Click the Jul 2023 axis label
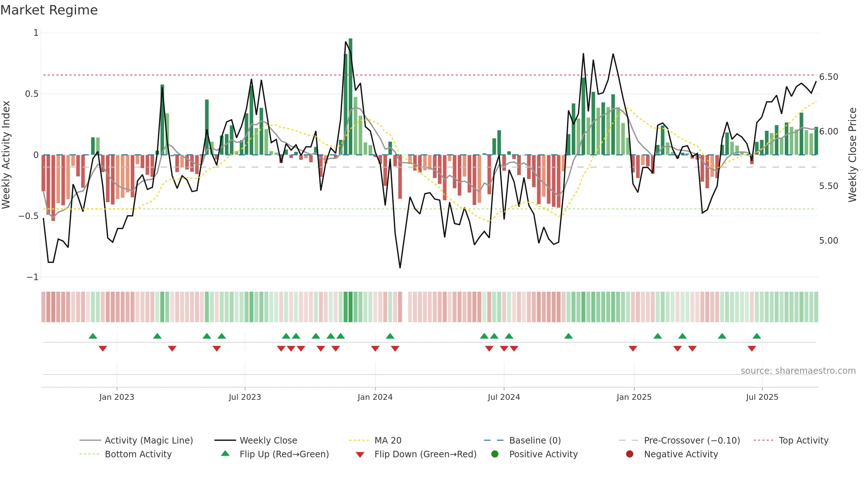Screen dimensions: 868x488 pyautogui.click(x=245, y=397)
